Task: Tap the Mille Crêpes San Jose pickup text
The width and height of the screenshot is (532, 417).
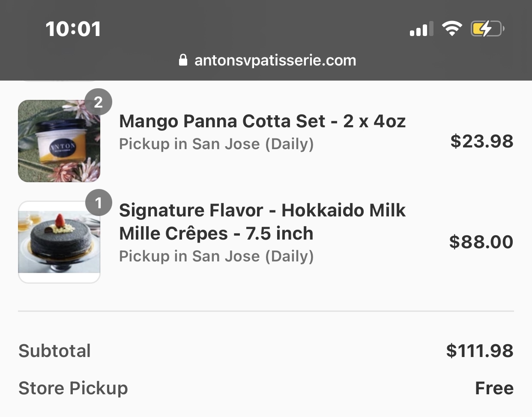Action: pos(216,256)
